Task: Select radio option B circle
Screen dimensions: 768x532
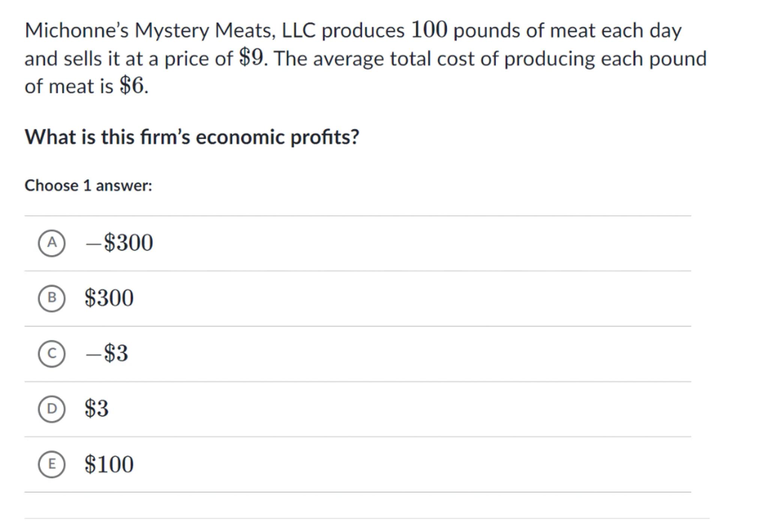Action: (x=52, y=298)
